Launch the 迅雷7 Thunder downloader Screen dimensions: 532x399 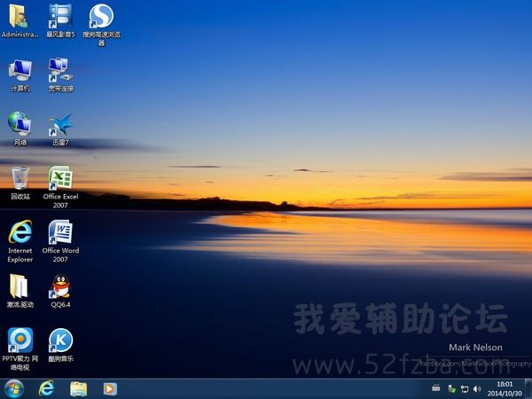(60, 124)
